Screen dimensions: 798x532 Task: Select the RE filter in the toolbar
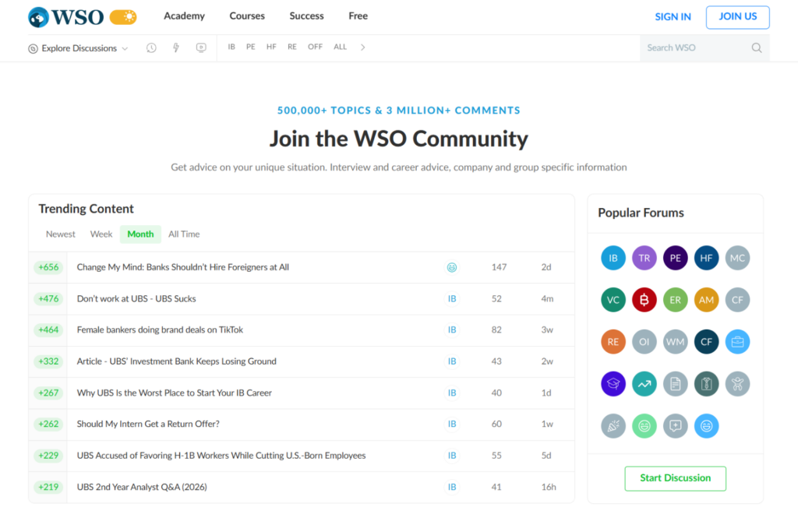pos(292,47)
